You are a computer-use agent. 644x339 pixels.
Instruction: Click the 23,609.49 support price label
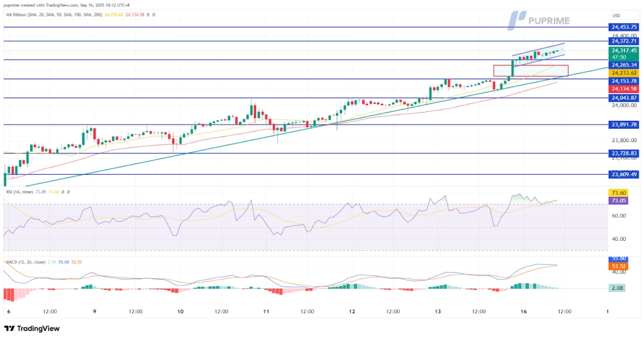pos(623,174)
